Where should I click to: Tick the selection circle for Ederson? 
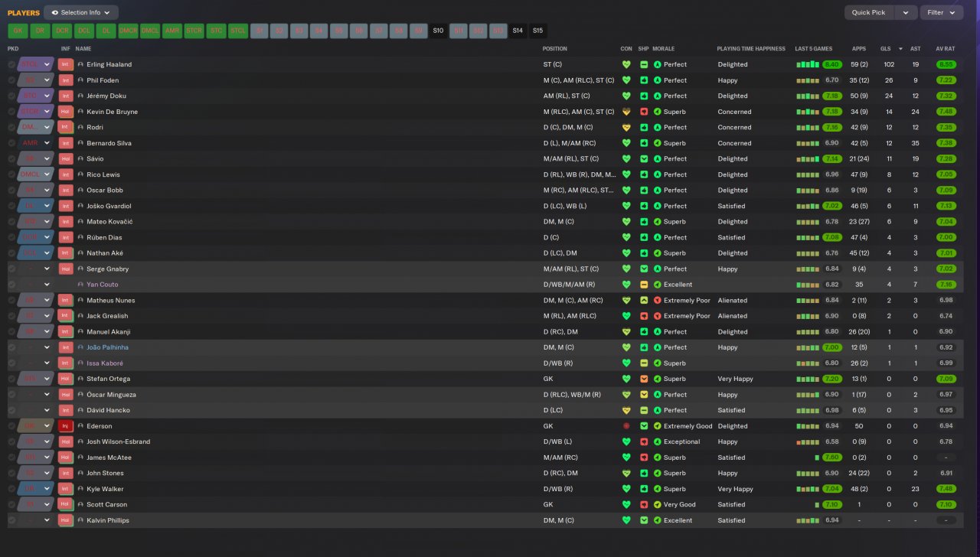(x=11, y=426)
